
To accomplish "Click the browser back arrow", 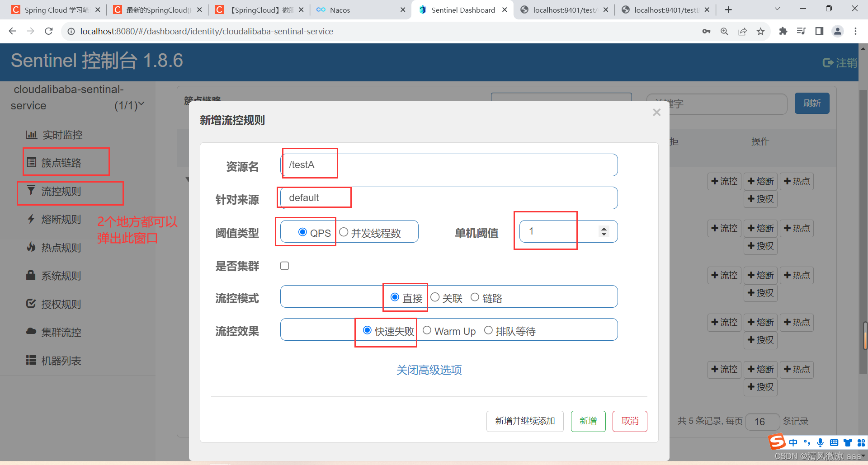I will click(x=12, y=31).
